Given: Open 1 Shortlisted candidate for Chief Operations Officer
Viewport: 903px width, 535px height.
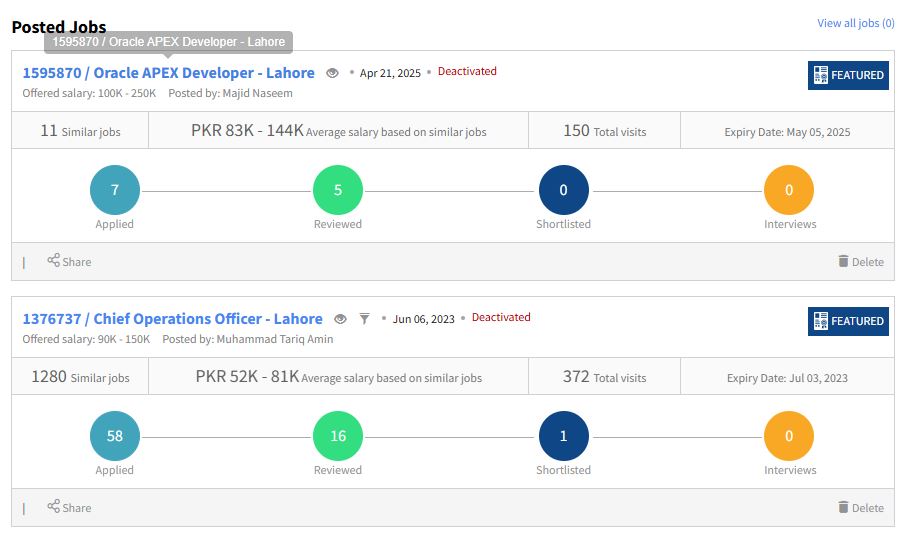Looking at the screenshot, I should 563,436.
